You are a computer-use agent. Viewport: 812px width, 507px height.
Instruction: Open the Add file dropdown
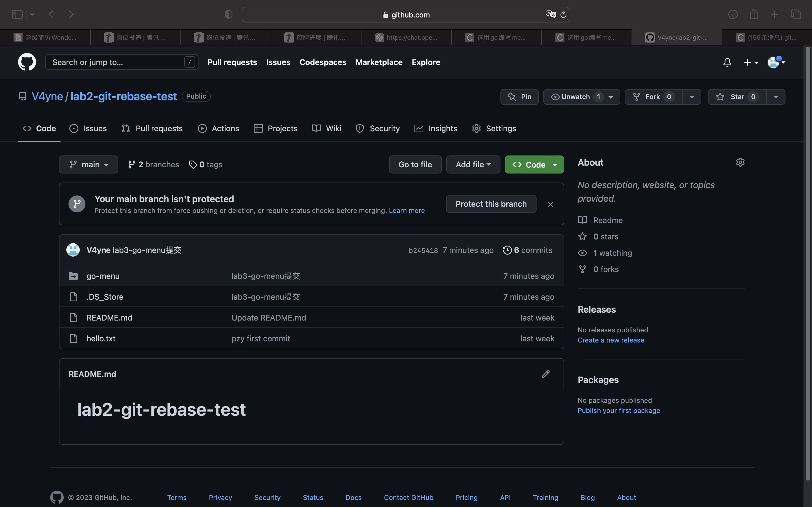pos(473,165)
